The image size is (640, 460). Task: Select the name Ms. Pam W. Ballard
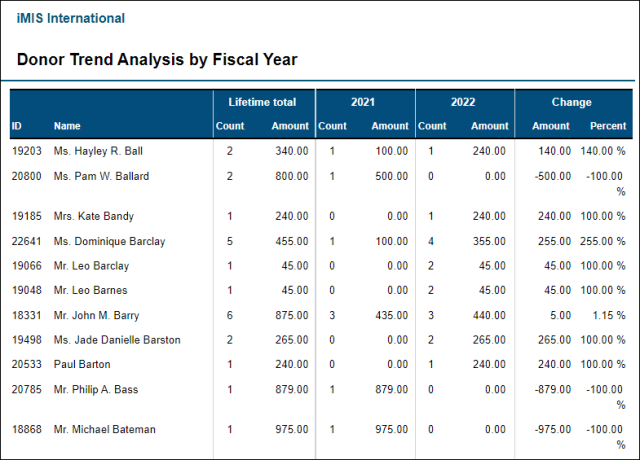coord(101,176)
